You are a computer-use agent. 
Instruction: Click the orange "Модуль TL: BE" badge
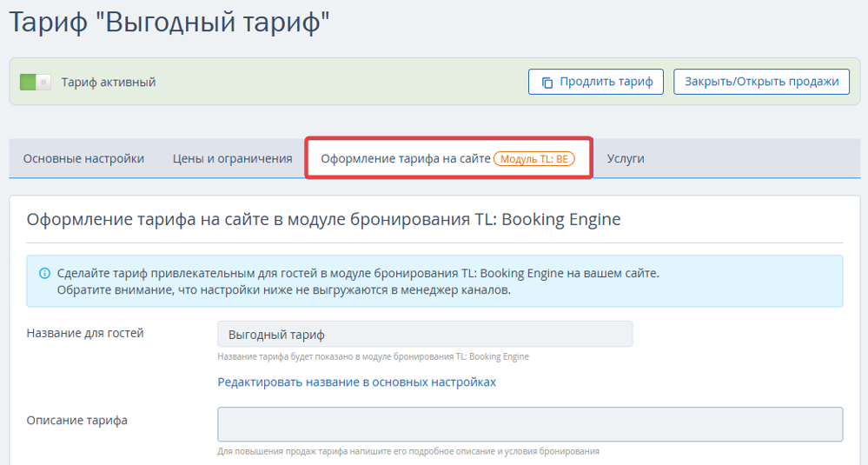(x=534, y=159)
